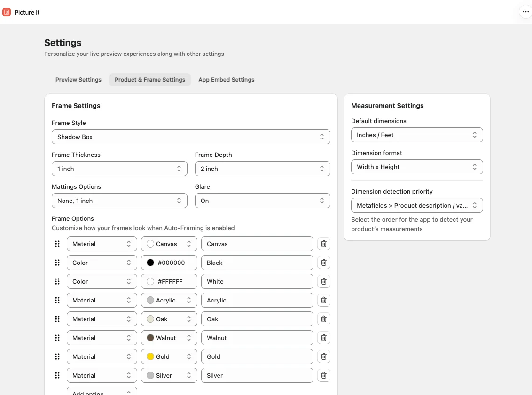Change the Glare dropdown setting

pyautogui.click(x=262, y=201)
